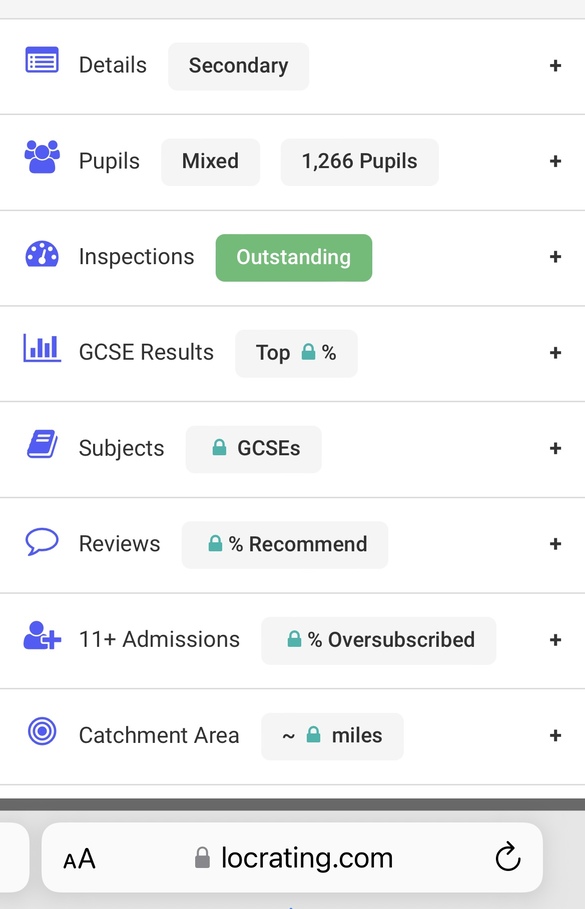Click the Pupils group icon
The image size is (585, 909).
pos(42,157)
